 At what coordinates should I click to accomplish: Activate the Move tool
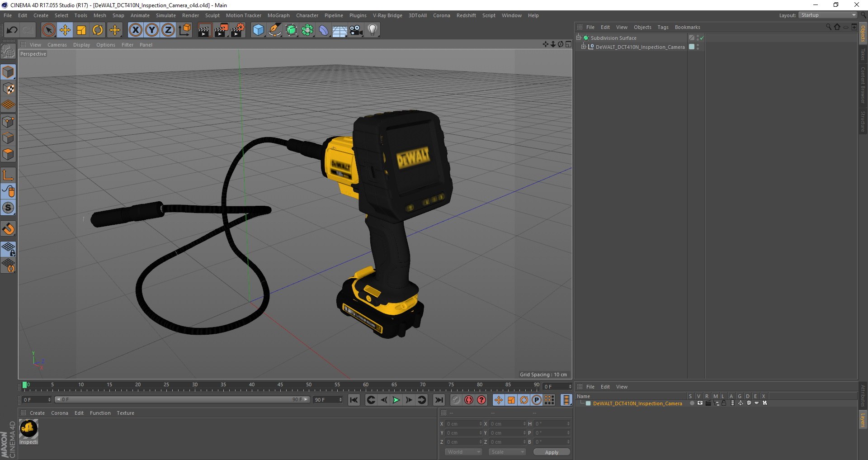[x=65, y=30]
